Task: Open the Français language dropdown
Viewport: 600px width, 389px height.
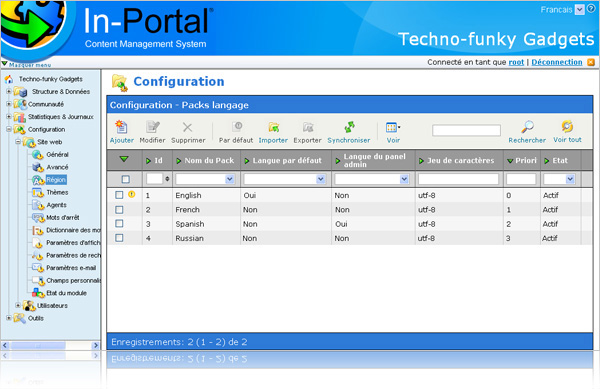Action: (x=580, y=10)
